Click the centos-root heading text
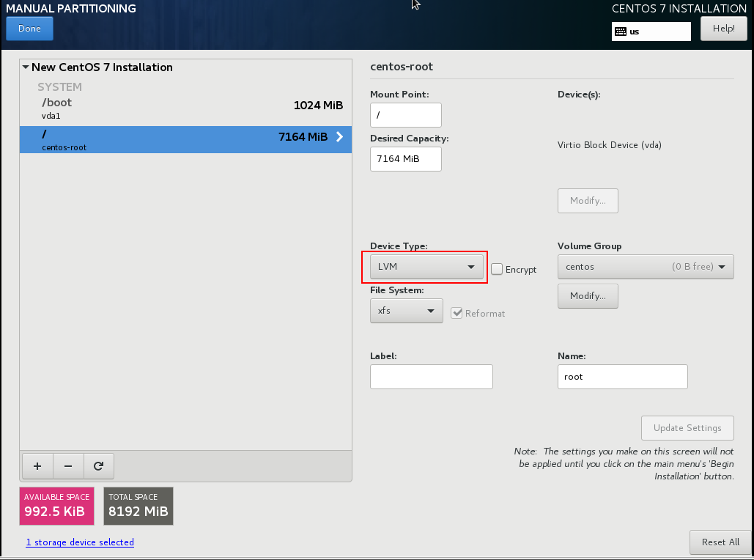This screenshot has height=560, width=754. pos(402,67)
